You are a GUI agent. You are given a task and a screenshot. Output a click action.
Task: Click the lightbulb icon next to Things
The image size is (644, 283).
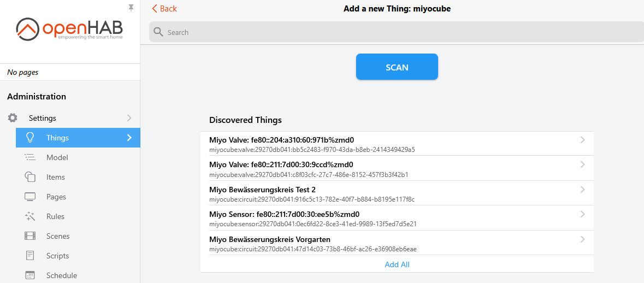point(30,138)
